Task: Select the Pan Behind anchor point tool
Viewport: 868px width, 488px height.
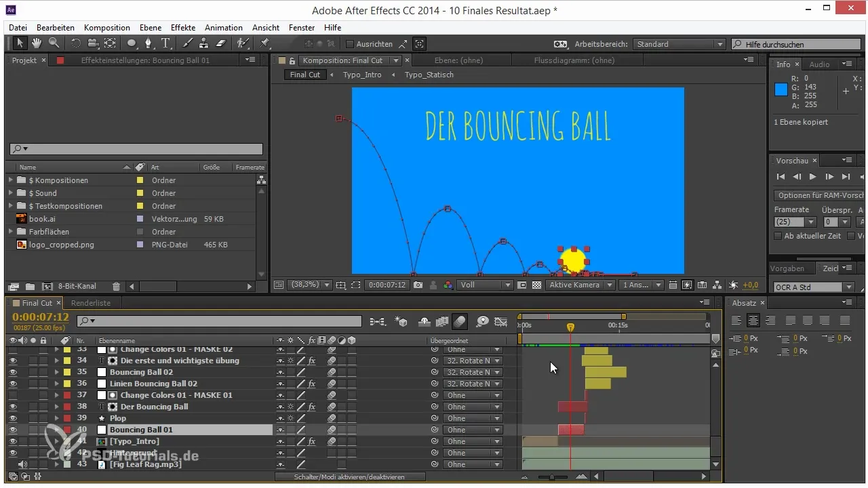Action: (110, 43)
